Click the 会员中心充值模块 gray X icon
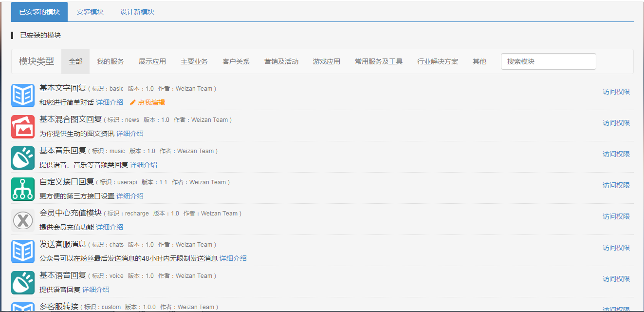This screenshot has width=644, height=312. point(23,220)
